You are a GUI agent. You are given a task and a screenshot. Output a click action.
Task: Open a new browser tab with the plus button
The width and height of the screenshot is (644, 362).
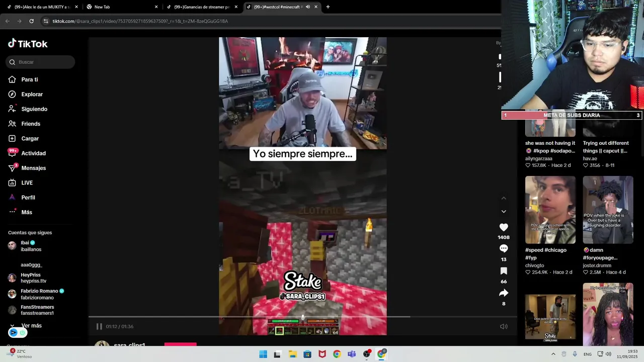coord(328,7)
